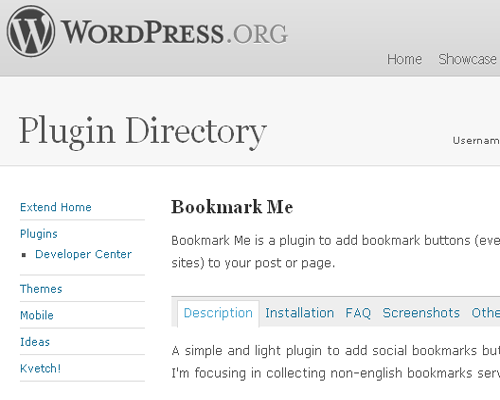Click the Plugin Directory heading
Viewport: 500px width, 400px height.
(143, 132)
